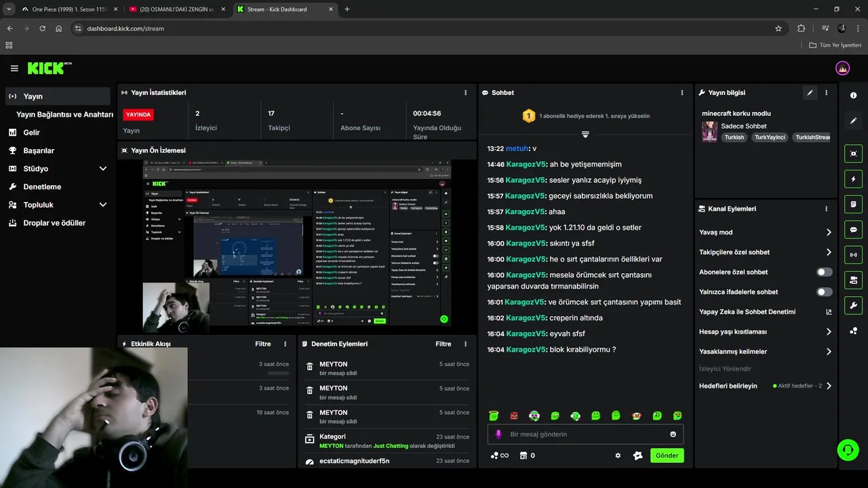Click the purple microphone icon in message box

point(498,434)
